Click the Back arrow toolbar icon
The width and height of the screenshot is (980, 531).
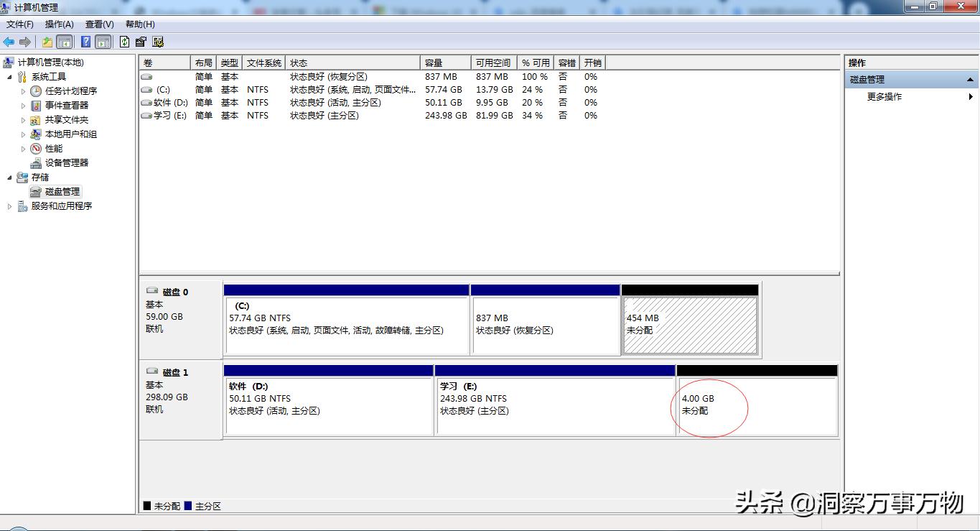click(x=9, y=42)
